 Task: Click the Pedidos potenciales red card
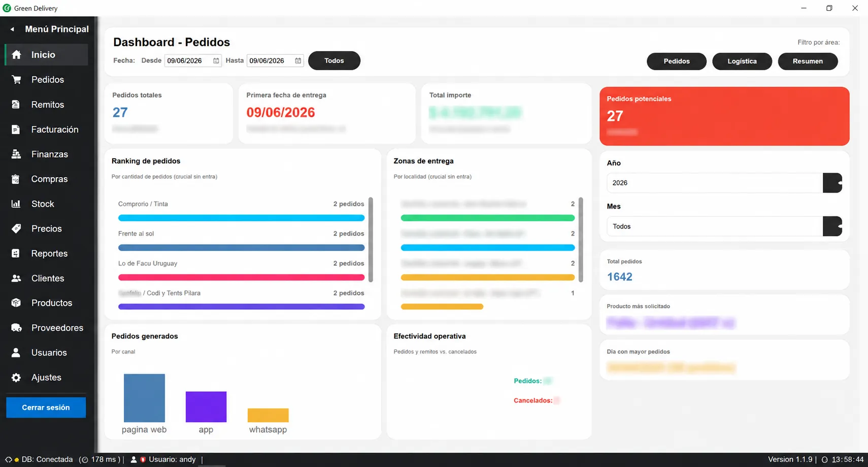[x=724, y=116]
